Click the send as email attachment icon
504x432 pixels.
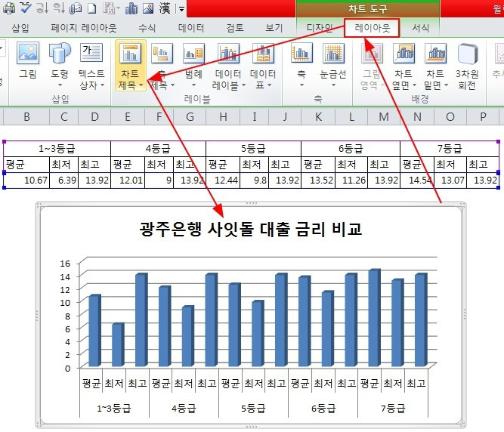point(76,8)
